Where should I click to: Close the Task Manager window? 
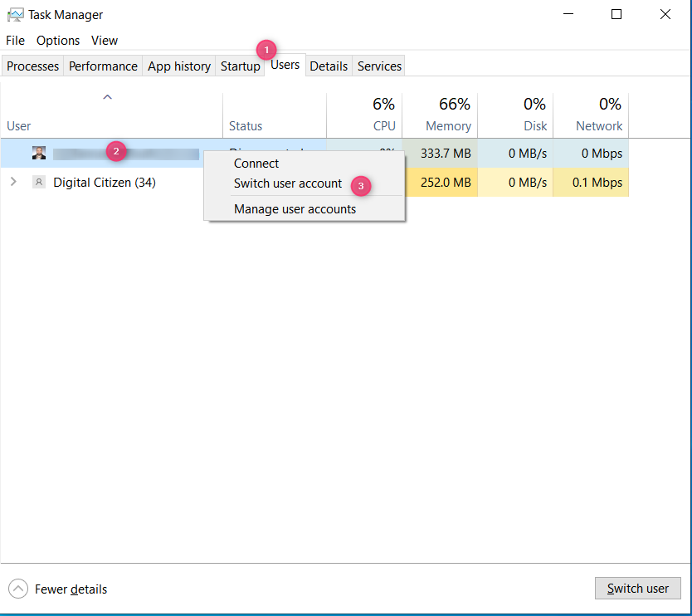(x=665, y=14)
